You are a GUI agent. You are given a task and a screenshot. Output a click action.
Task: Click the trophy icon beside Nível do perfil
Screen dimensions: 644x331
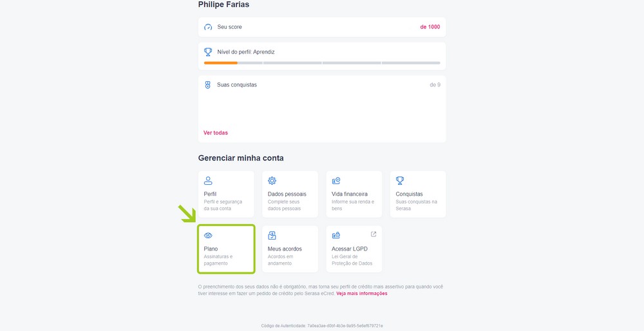pos(208,52)
